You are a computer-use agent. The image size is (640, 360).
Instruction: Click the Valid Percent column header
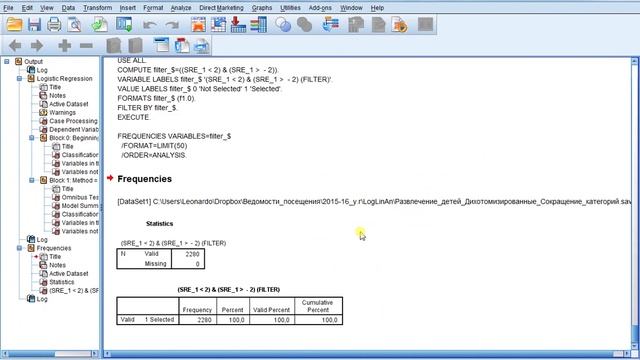click(271, 310)
